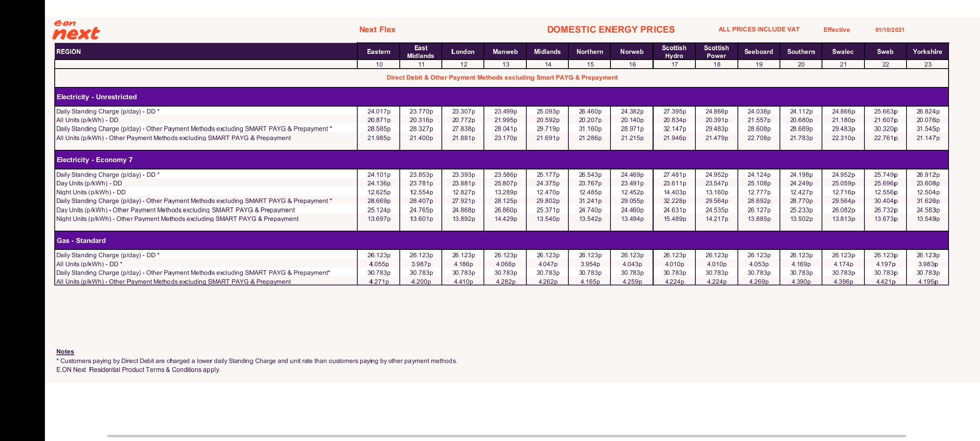Click the horizontal scrollbar at the bottom

[506, 436]
